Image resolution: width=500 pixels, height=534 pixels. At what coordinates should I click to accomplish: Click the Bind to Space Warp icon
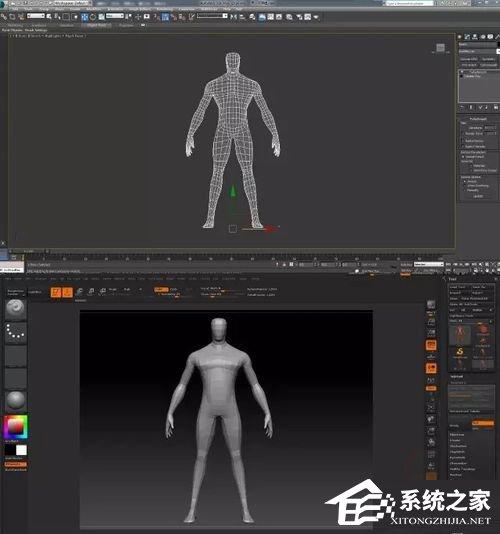click(21, 16)
